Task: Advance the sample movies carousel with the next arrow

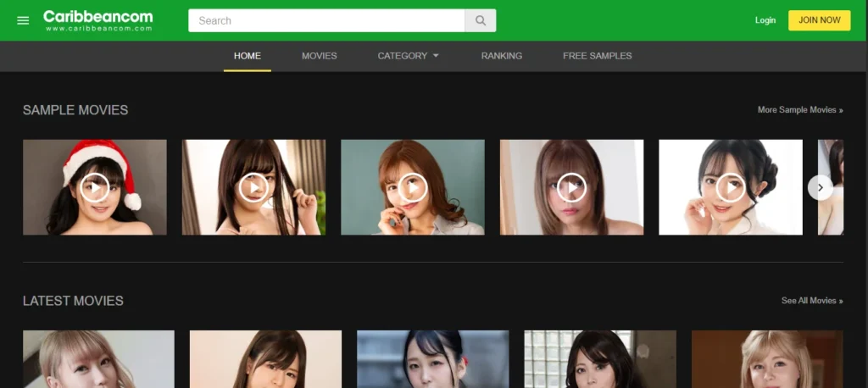Action: pyautogui.click(x=820, y=187)
